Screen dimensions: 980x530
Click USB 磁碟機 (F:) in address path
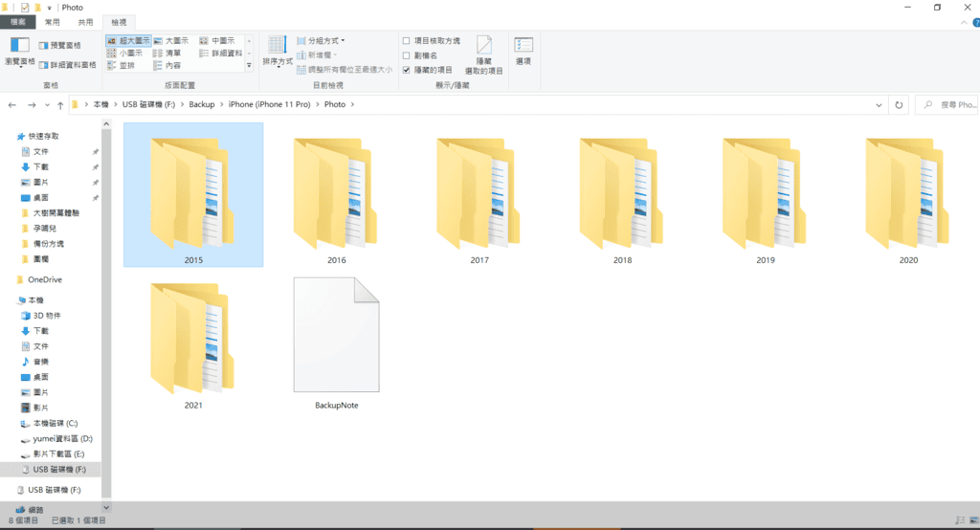coord(148,104)
